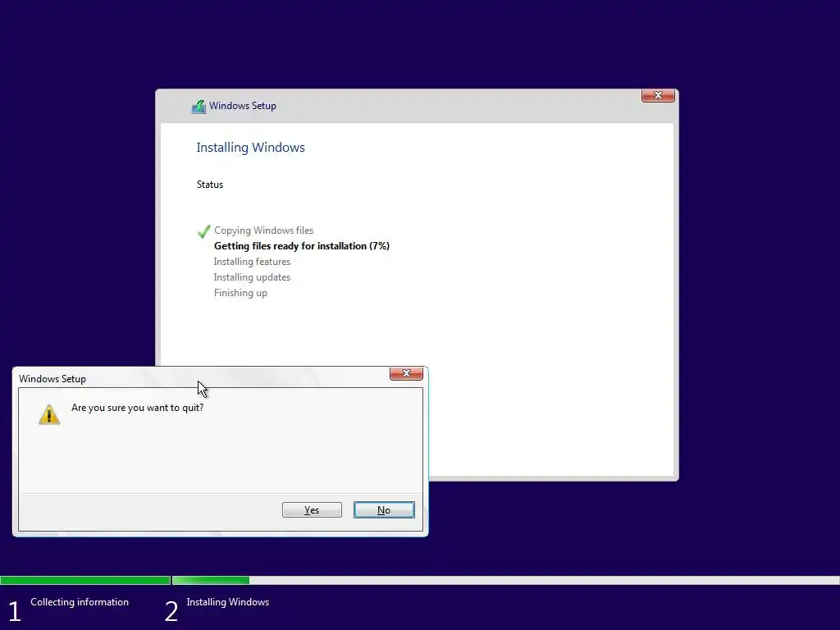Image resolution: width=840 pixels, height=630 pixels.
Task: Close the quit confirmation dialog
Action: pos(406,373)
